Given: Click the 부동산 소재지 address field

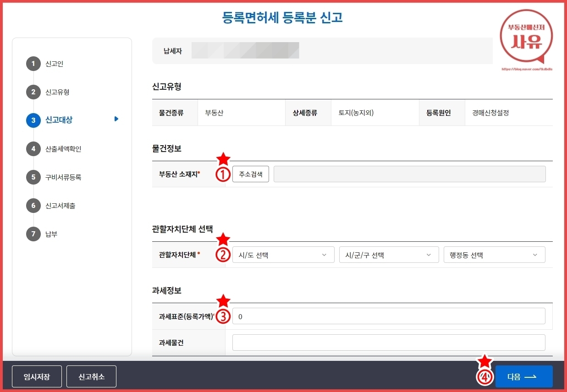Looking at the screenshot, I should (x=409, y=174).
